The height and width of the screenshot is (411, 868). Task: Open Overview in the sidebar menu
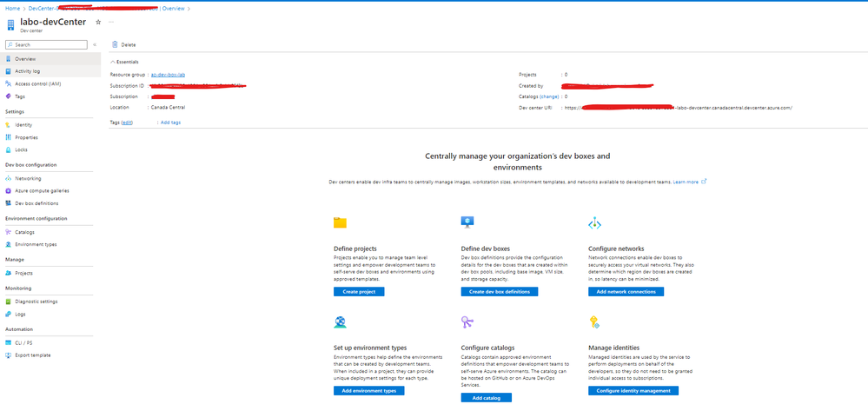click(50, 59)
